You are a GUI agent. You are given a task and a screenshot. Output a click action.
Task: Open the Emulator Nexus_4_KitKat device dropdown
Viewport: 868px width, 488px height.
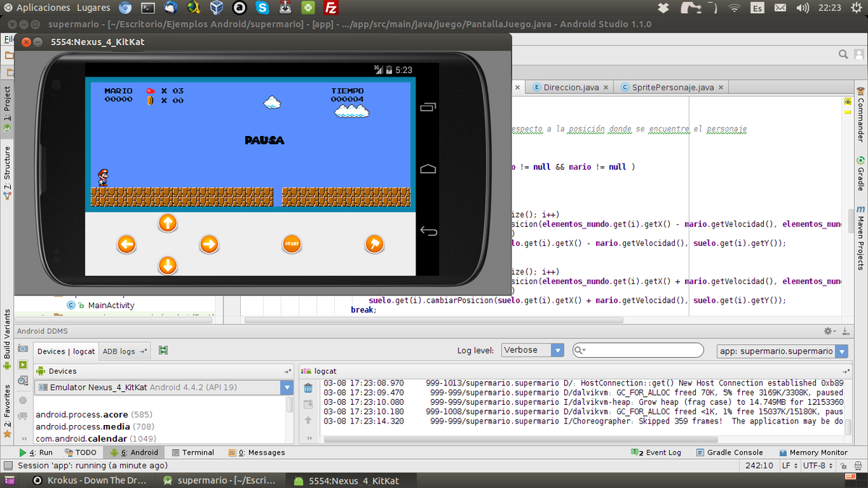pyautogui.click(x=164, y=388)
